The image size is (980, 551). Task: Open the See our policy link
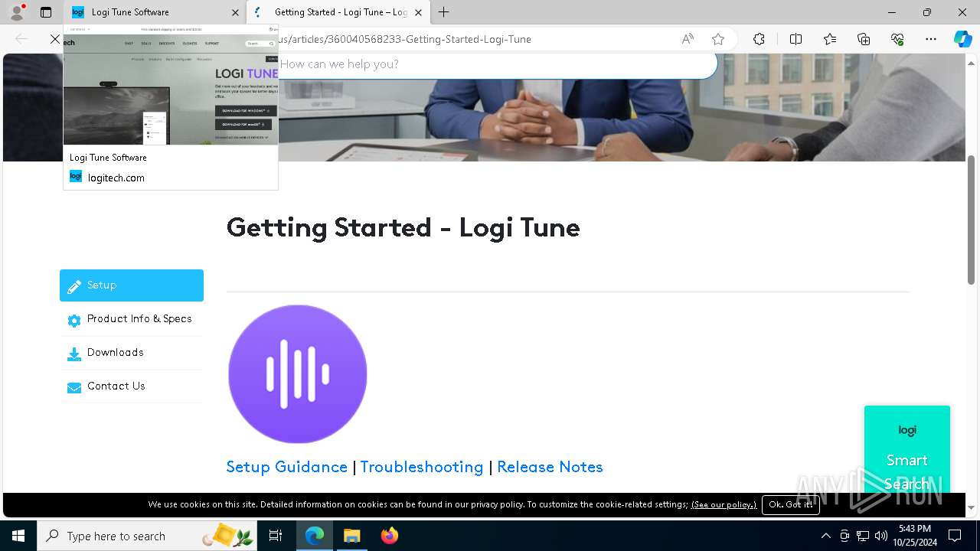pyautogui.click(x=724, y=504)
